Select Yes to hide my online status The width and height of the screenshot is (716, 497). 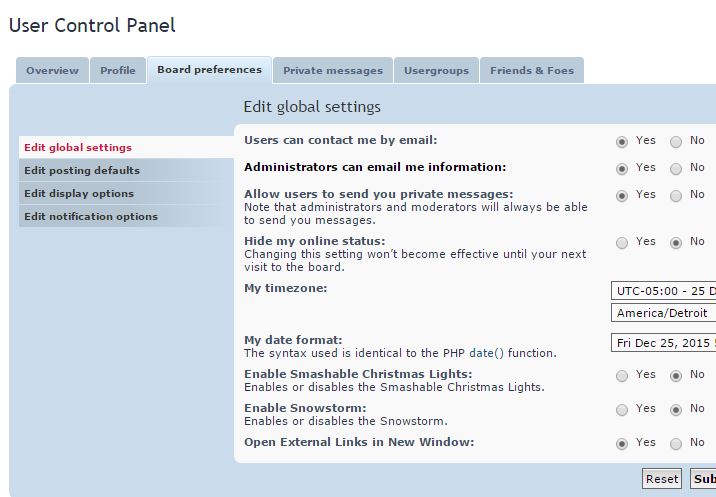click(x=623, y=243)
